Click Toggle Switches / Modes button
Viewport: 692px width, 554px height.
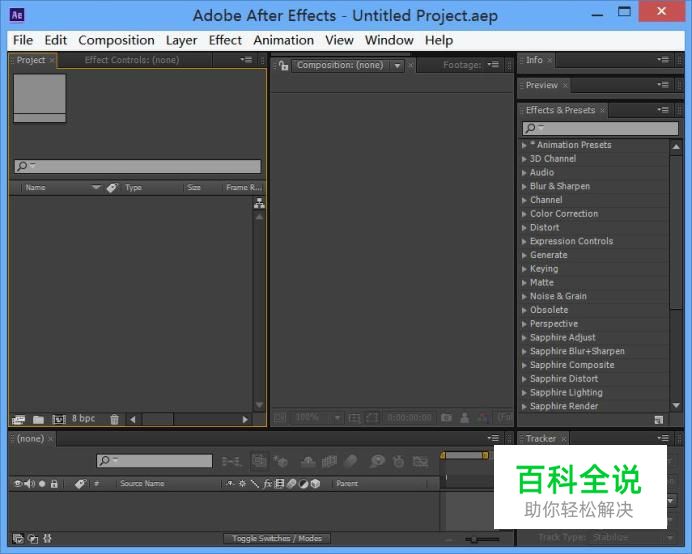tap(277, 539)
